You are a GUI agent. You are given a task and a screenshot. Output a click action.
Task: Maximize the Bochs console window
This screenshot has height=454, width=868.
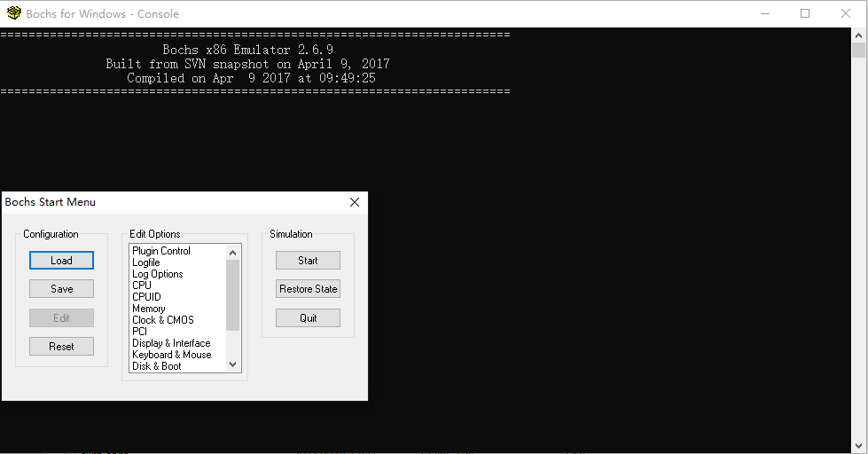click(x=805, y=14)
